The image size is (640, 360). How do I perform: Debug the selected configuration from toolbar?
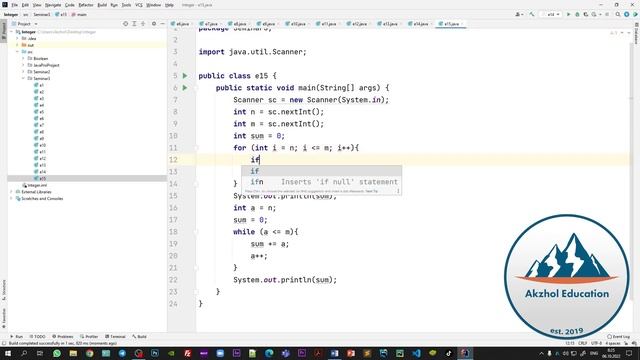point(577,14)
